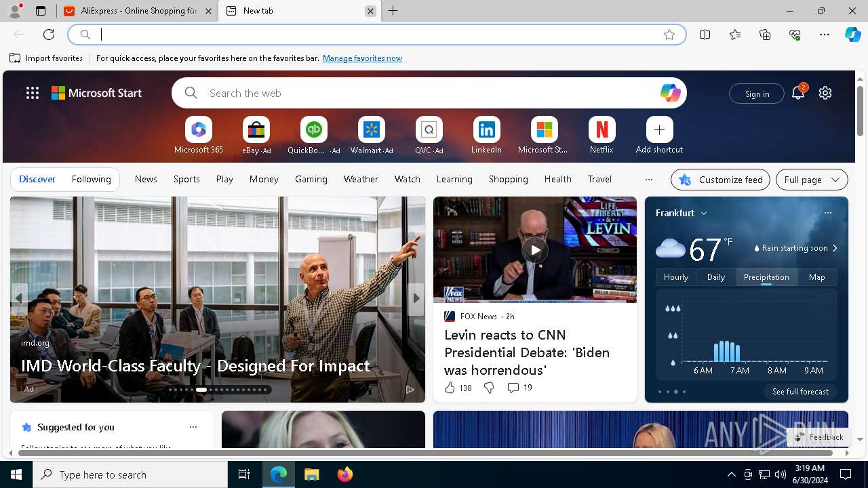Open Browser essentials heart icon
This screenshot has width=868, height=488.
point(795,35)
